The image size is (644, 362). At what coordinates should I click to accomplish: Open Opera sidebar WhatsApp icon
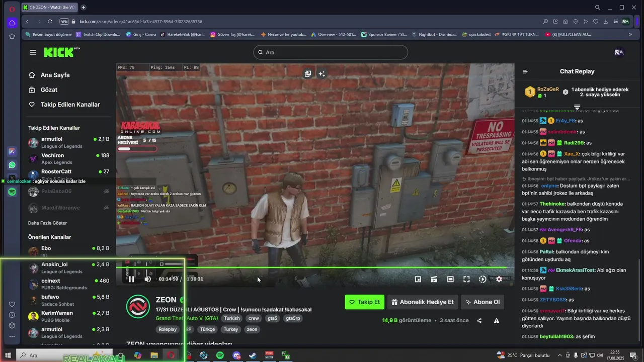[x=12, y=164]
